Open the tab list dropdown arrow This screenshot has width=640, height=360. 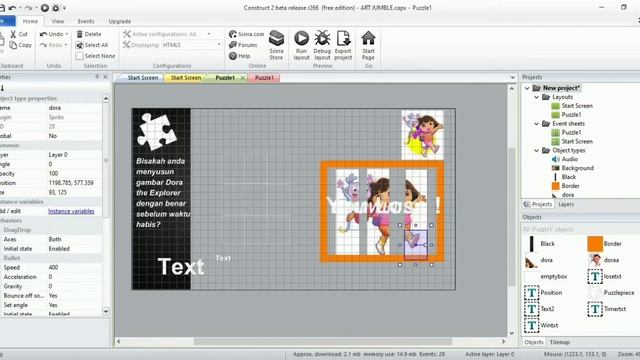click(513, 78)
